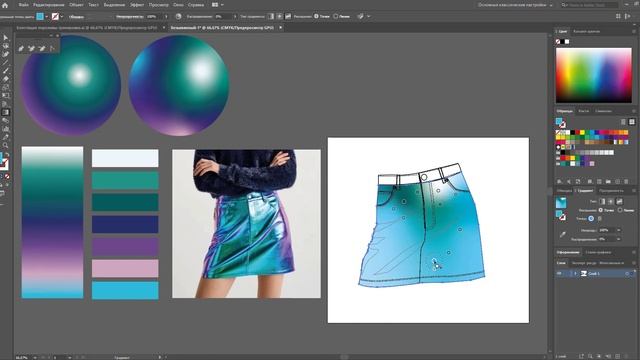Click color picker eyedropper in Gradient panel

pos(562,235)
